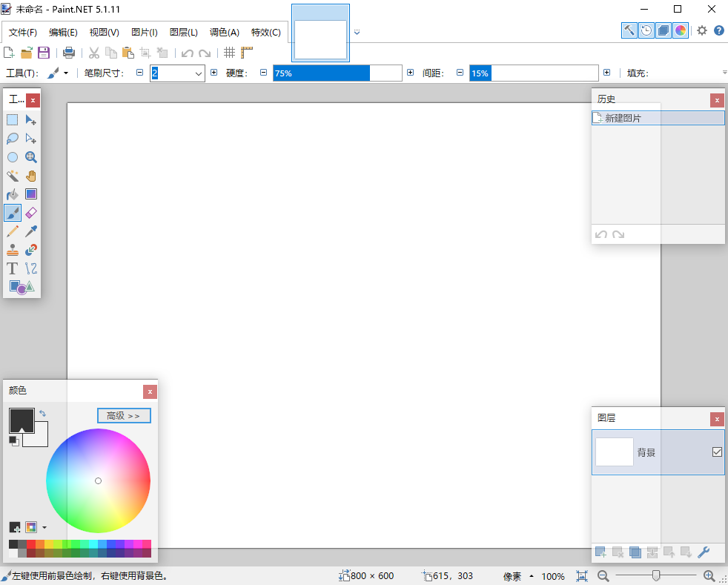Open the 笔刷尺寸 size dropdown

tap(200, 73)
